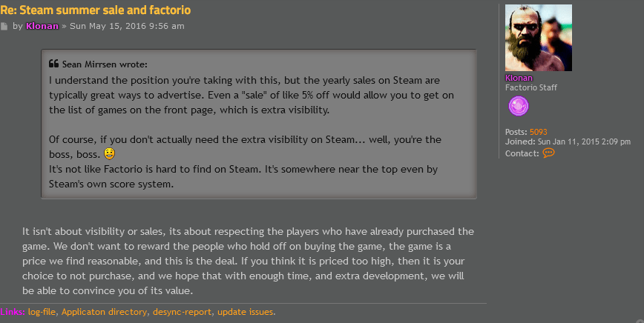Follow the "Applicaton directory" signature link
Image resolution: width=644 pixels, height=323 pixels.
pos(104,312)
